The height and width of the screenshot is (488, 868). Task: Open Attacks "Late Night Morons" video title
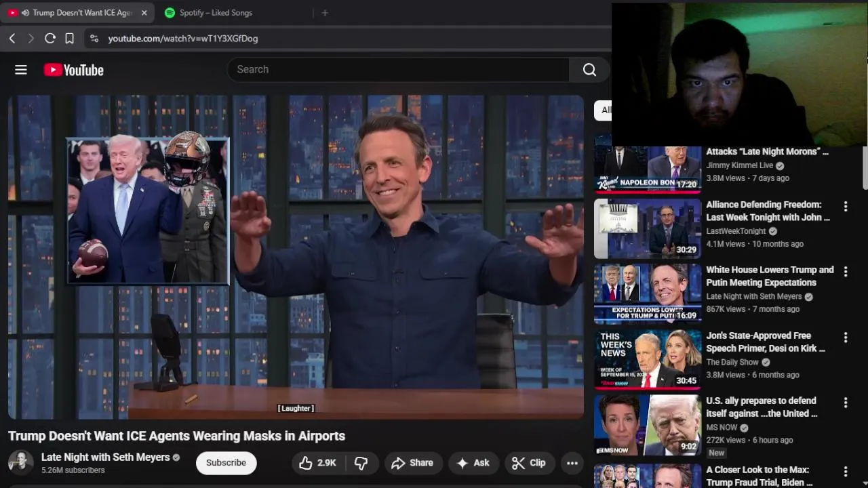click(x=767, y=152)
